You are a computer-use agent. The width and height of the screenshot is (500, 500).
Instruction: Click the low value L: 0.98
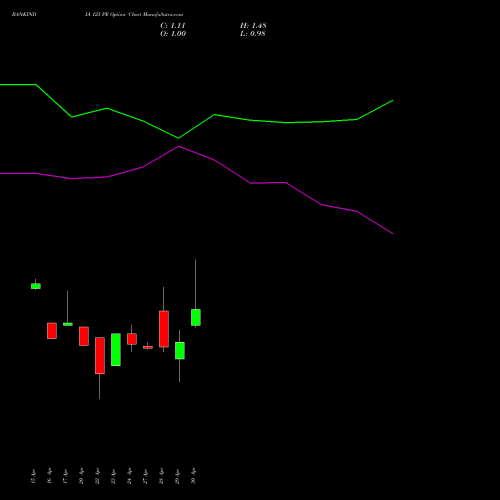pos(253,34)
